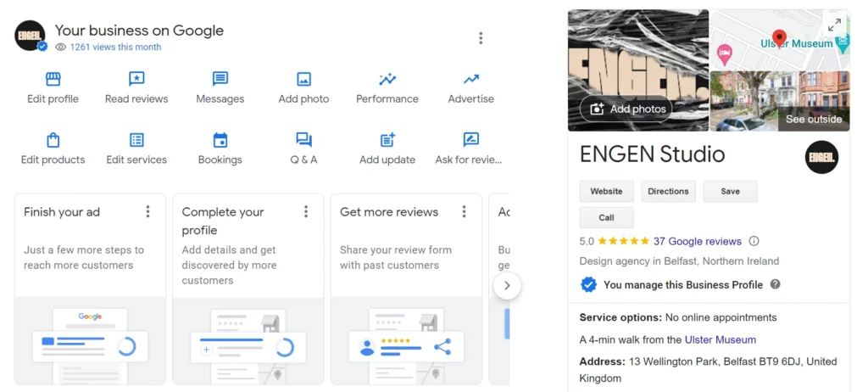Open the Messages icon
This screenshot has width=868, height=392.
(x=220, y=79)
